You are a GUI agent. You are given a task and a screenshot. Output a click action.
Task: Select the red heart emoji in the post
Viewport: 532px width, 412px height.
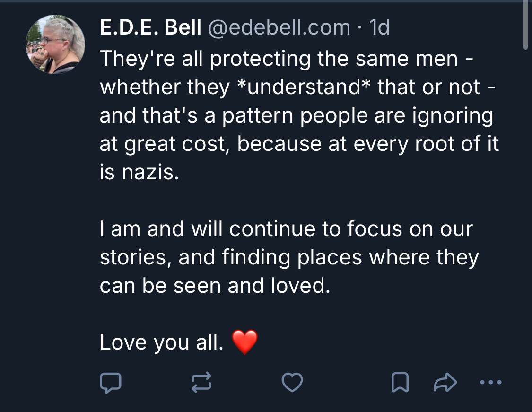[244, 342]
